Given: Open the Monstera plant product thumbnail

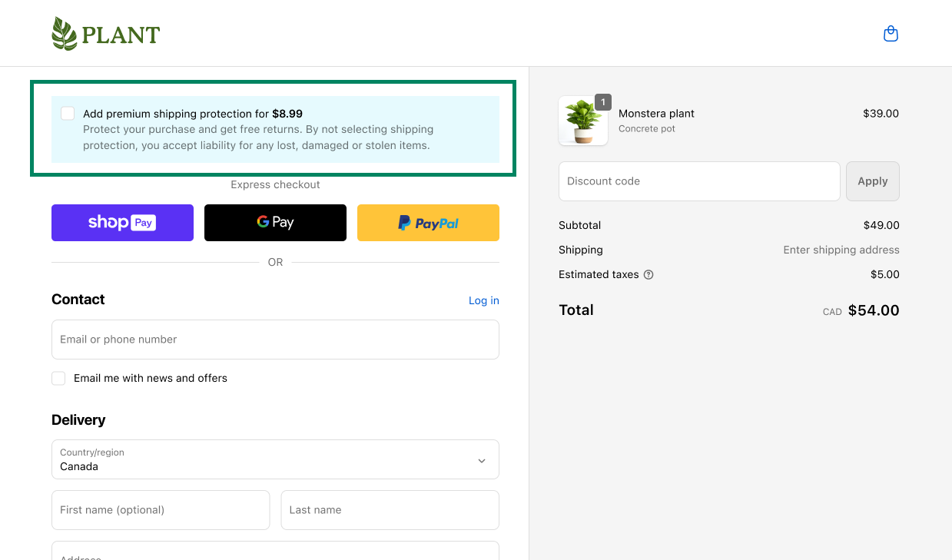Looking at the screenshot, I should coord(583,121).
